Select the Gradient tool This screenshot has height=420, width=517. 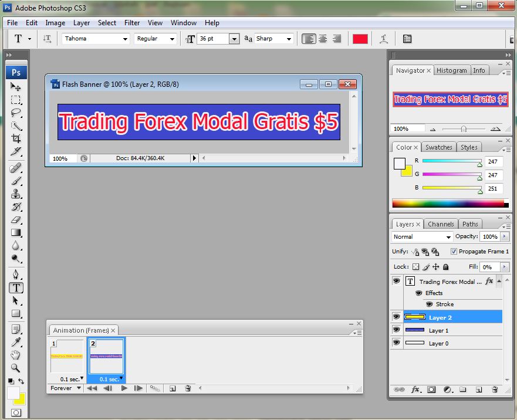point(15,233)
